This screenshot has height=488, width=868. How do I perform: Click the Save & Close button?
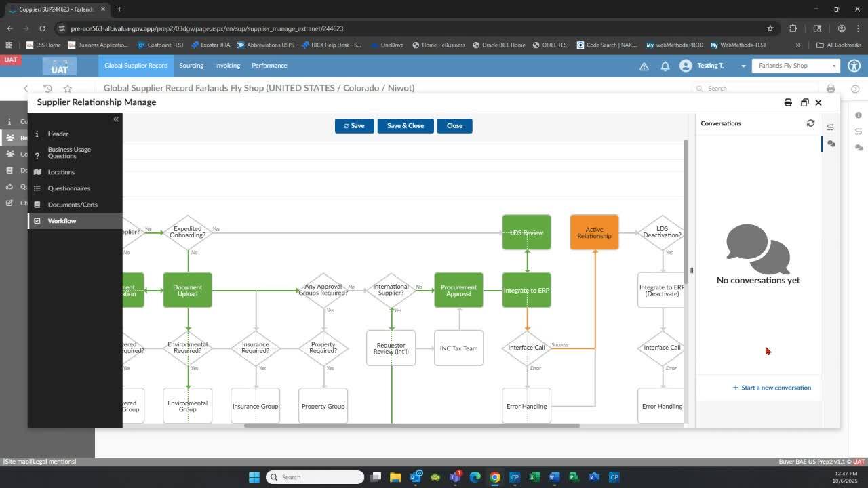405,125
